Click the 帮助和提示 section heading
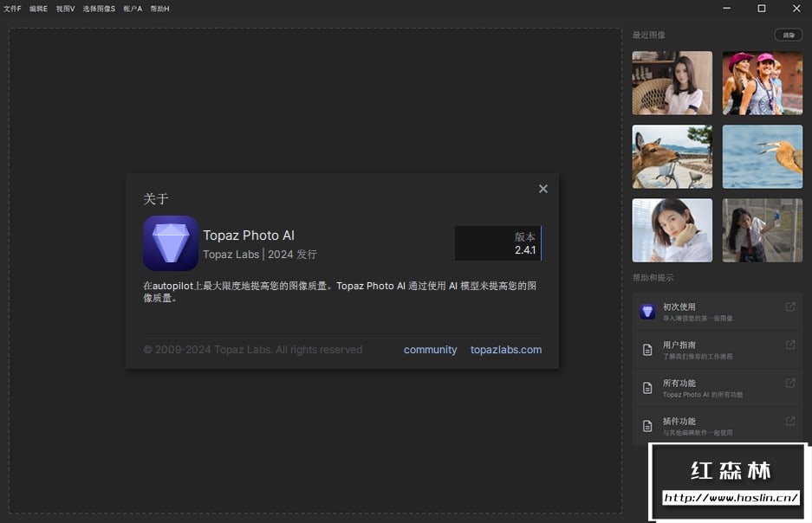 [653, 278]
